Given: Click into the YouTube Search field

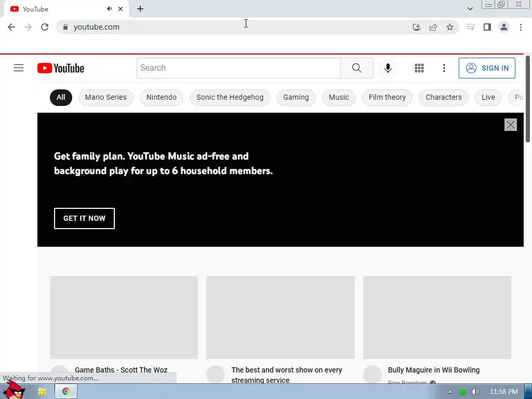Looking at the screenshot, I should (x=238, y=68).
